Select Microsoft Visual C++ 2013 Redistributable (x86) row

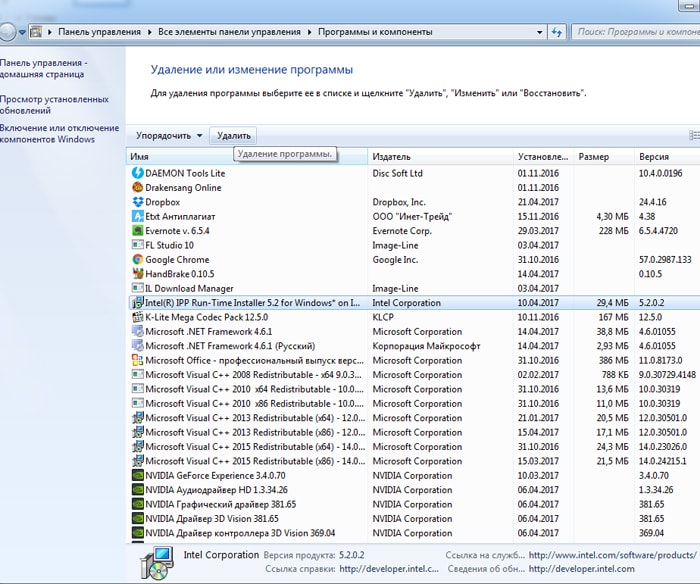click(414, 432)
